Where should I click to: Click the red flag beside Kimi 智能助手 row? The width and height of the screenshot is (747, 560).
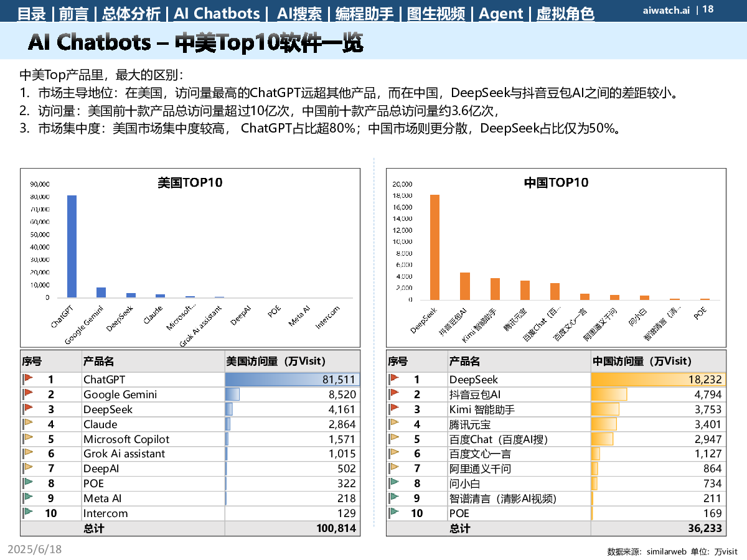(x=393, y=409)
